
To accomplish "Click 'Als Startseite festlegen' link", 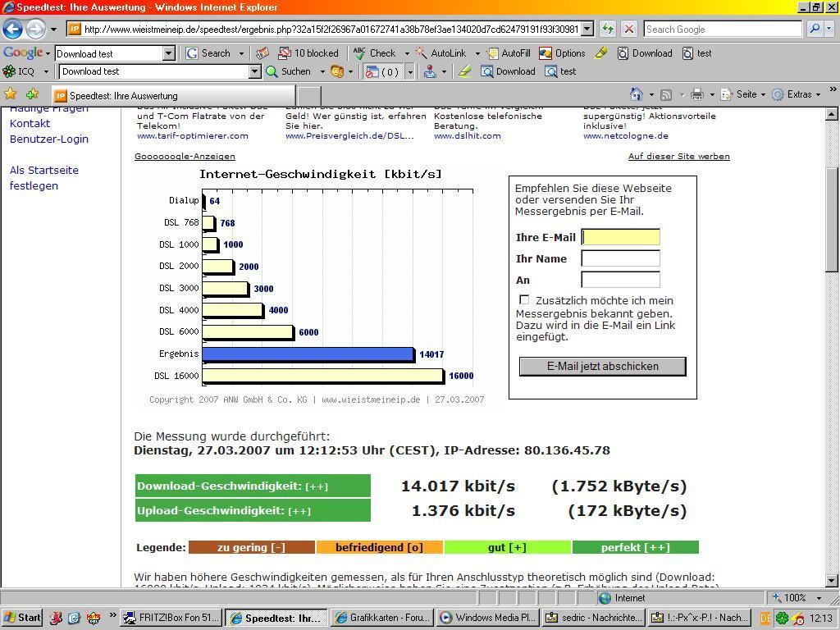I will tap(44, 178).
